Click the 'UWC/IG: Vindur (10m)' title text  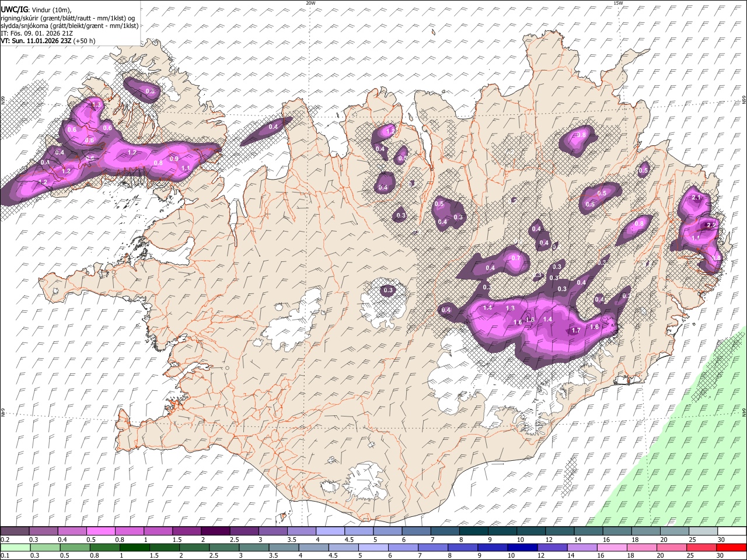point(36,10)
